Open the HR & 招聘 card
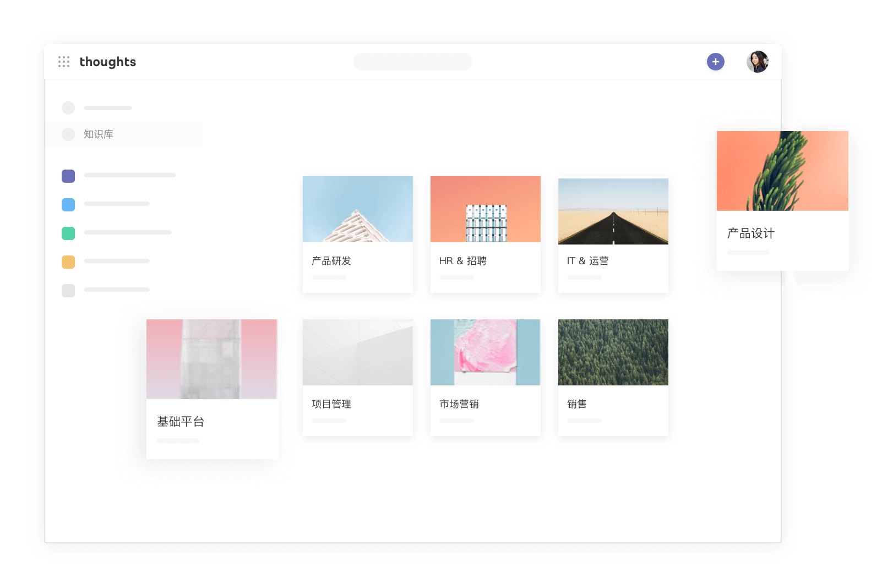Screen dimensions: 893x588 [485, 234]
